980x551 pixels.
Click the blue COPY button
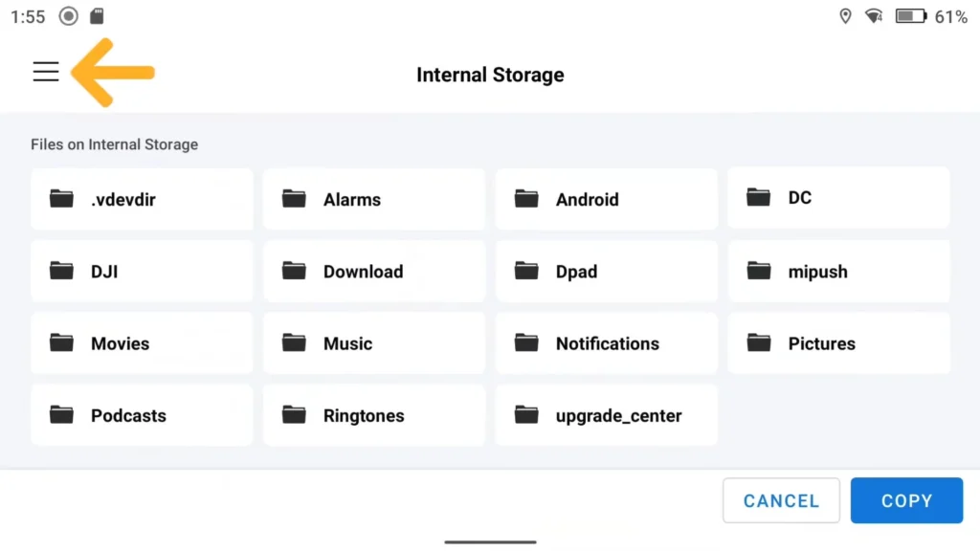[906, 500]
